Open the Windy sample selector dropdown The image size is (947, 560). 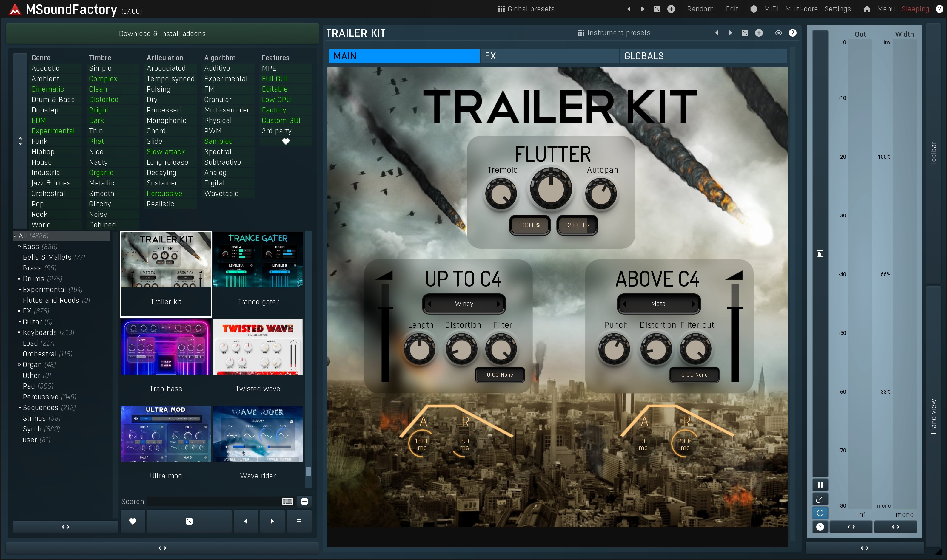coord(464,304)
